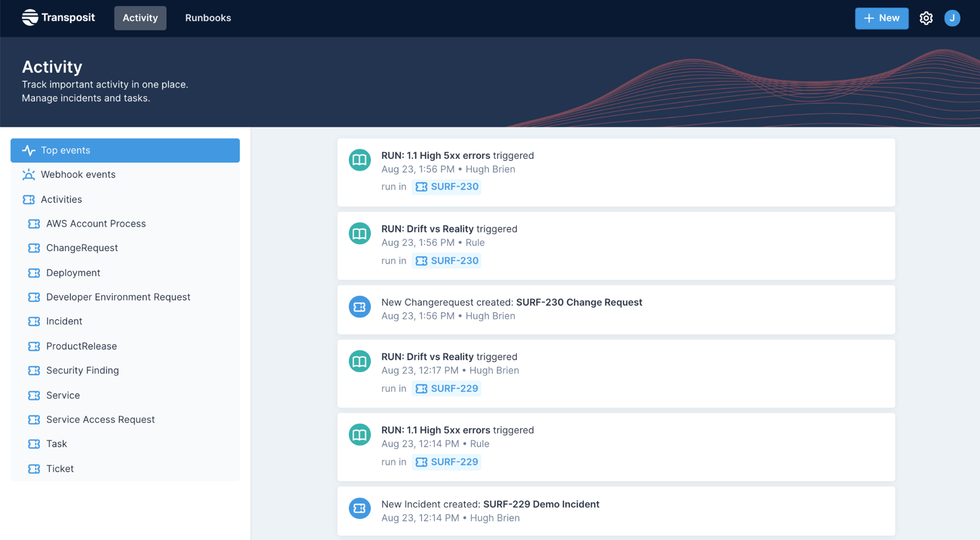Open SURF-229 link under 12:17 PM Drift vs Reality
The image size is (980, 540).
tap(447, 389)
